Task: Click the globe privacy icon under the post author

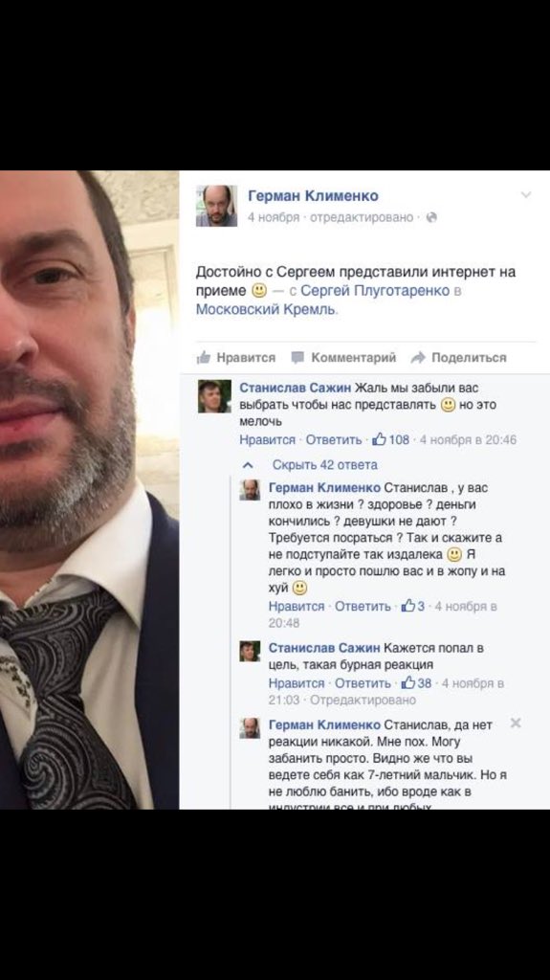Action: tap(431, 217)
